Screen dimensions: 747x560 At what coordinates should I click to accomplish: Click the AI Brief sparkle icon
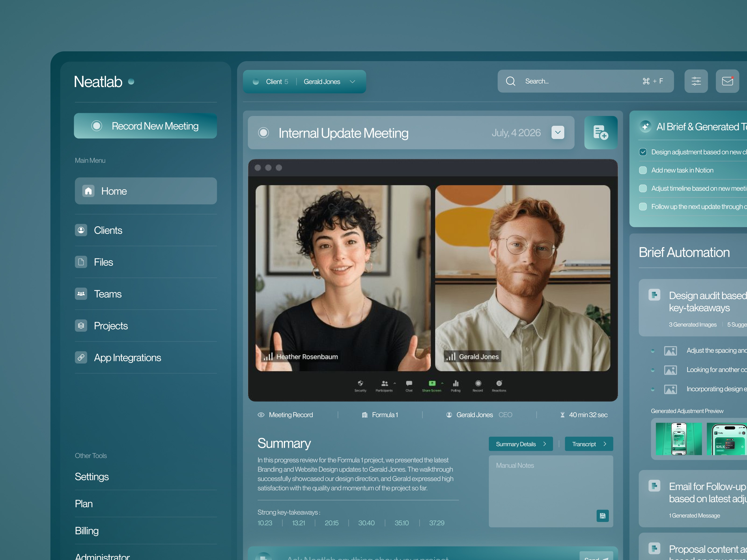[645, 126]
